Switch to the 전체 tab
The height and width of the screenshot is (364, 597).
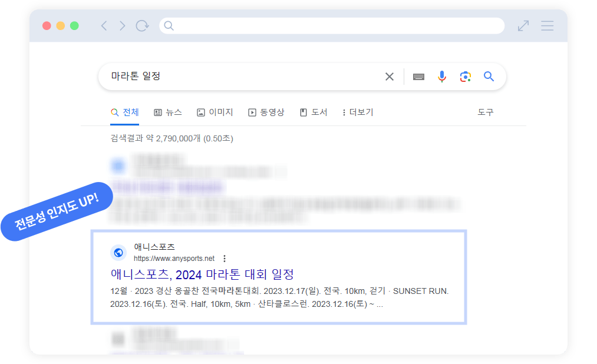click(124, 112)
